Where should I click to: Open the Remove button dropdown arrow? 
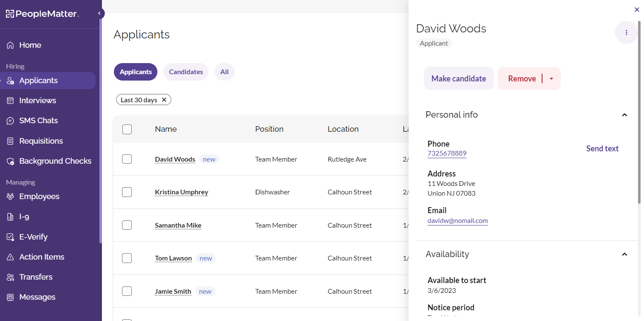coord(551,79)
